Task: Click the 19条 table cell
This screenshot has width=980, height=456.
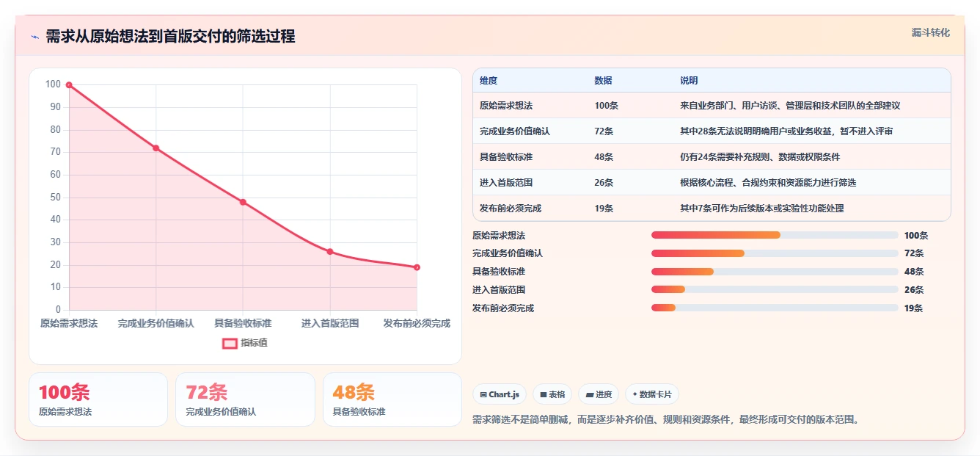Action: 604,209
